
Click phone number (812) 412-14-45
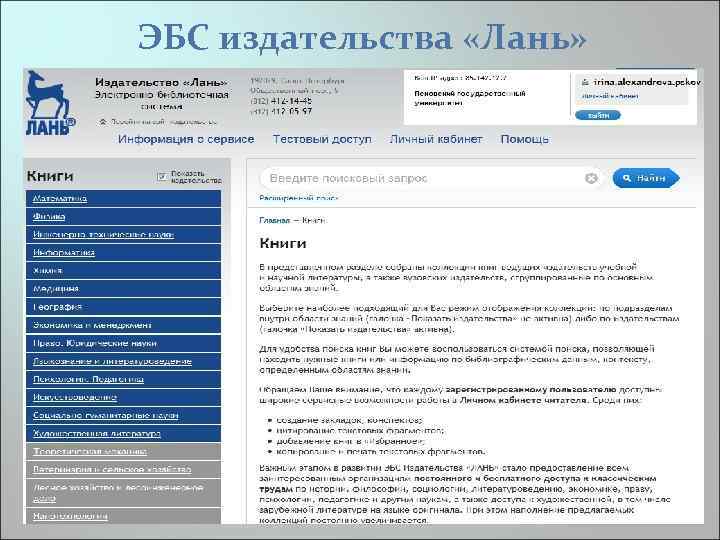pyautogui.click(x=281, y=101)
